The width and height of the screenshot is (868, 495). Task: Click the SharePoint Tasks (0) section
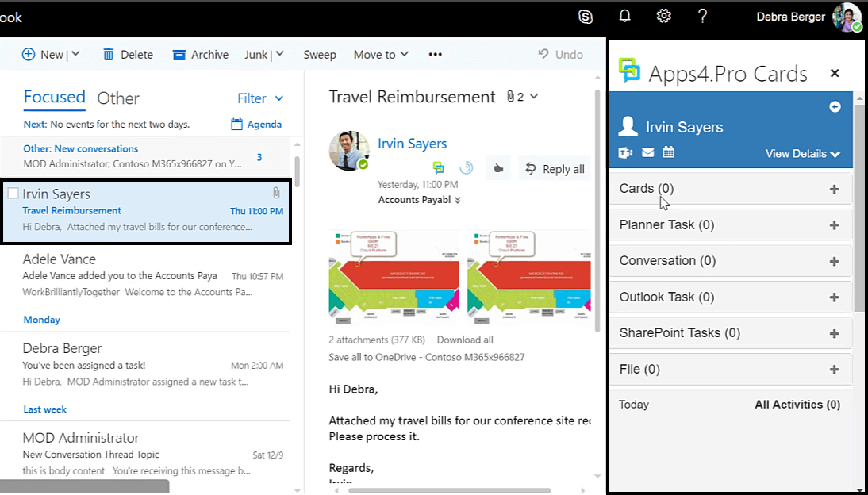coord(731,332)
